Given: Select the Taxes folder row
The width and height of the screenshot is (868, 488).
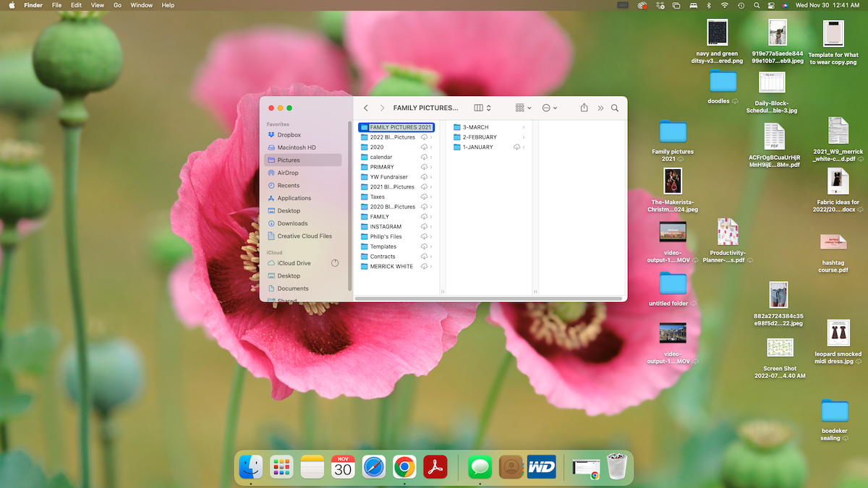Looking at the screenshot, I should [396, 197].
